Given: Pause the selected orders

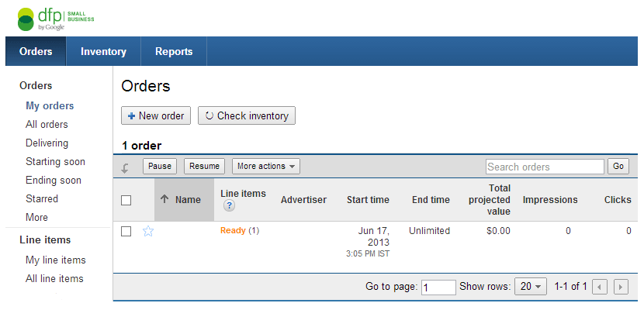Looking at the screenshot, I should (x=160, y=166).
